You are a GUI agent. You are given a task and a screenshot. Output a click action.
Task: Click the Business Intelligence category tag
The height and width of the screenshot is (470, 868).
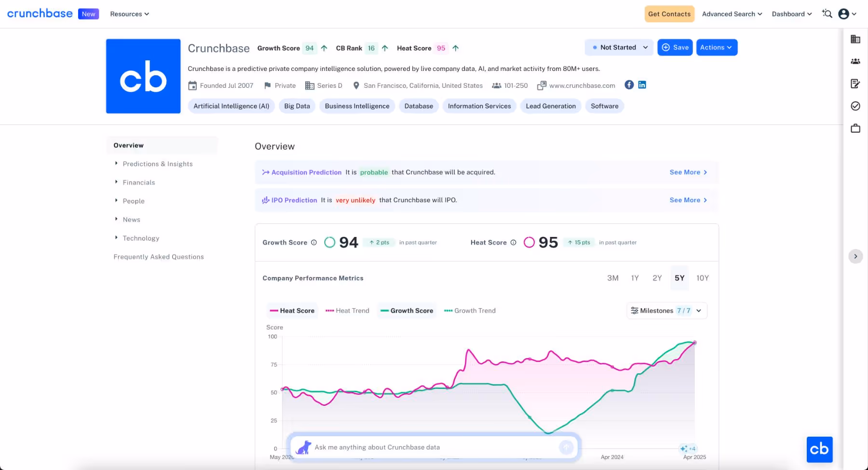tap(357, 106)
